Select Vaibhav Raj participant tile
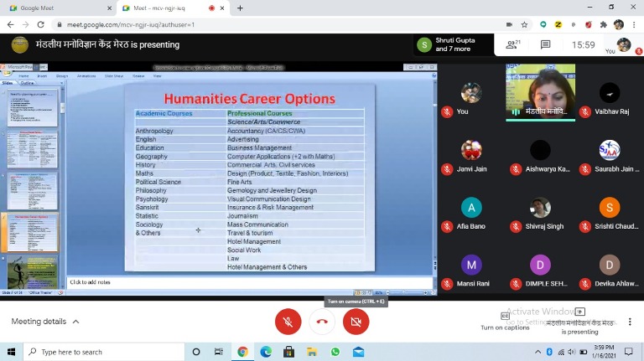The image size is (644, 361). point(610,99)
